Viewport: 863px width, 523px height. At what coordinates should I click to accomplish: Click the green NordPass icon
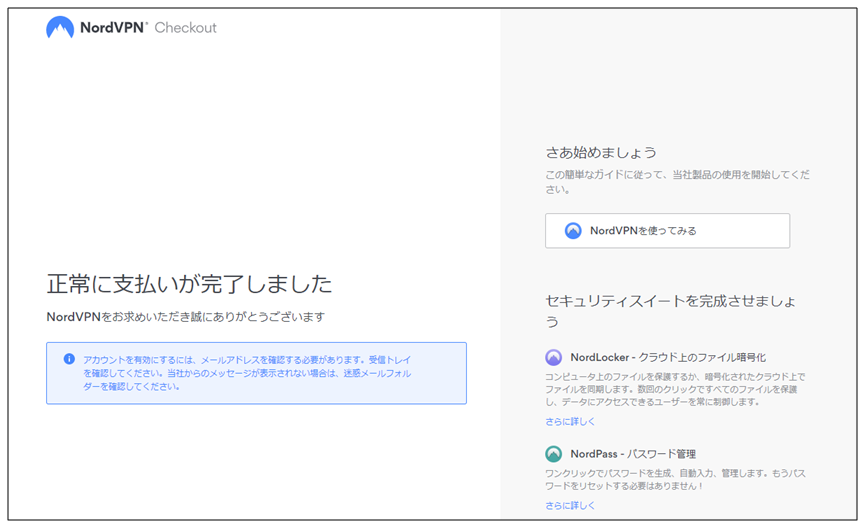[553, 454]
